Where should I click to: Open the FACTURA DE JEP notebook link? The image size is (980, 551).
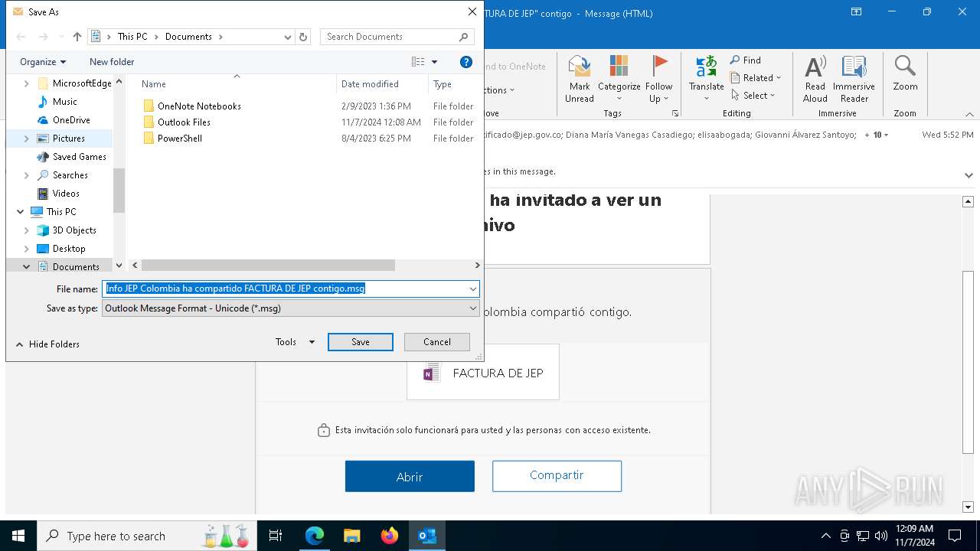483,373
